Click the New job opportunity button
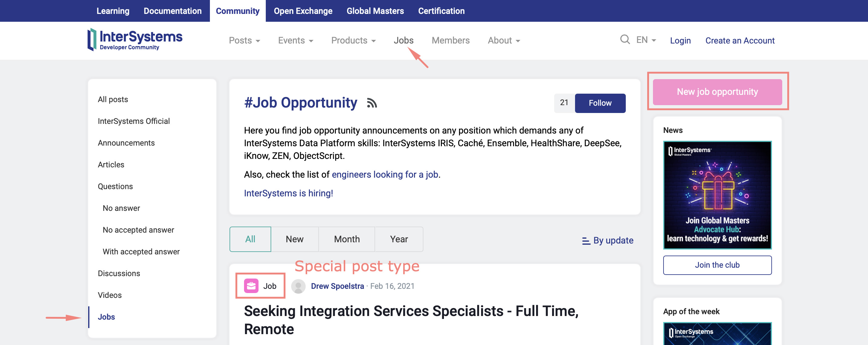Viewport: 868px width, 345px height. (x=717, y=92)
